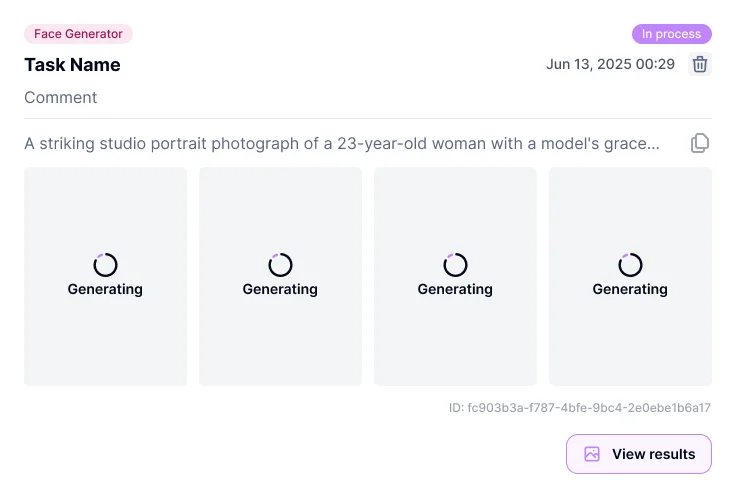736x502 pixels.
Task: Click the image icon in View results
Action: (592, 454)
